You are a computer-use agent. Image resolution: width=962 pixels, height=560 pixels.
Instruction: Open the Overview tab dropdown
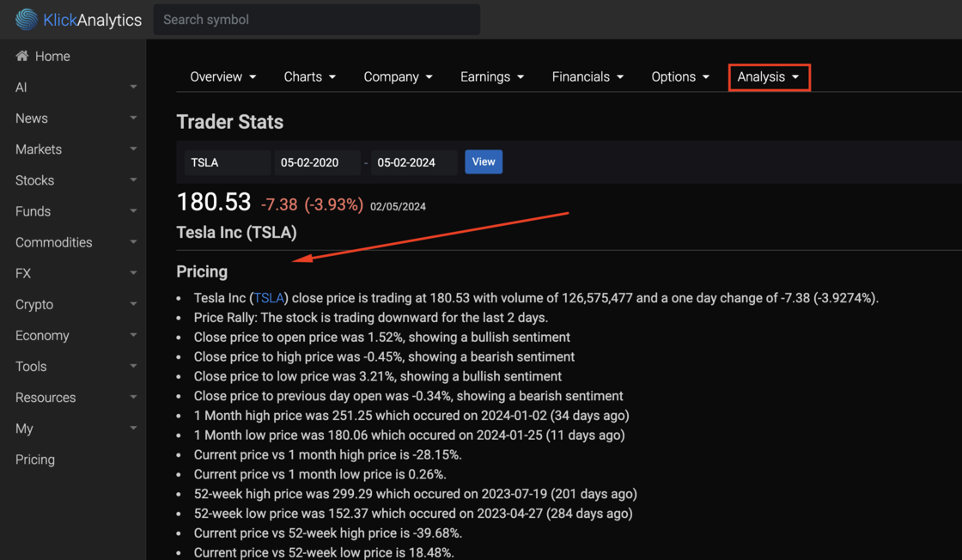(222, 76)
